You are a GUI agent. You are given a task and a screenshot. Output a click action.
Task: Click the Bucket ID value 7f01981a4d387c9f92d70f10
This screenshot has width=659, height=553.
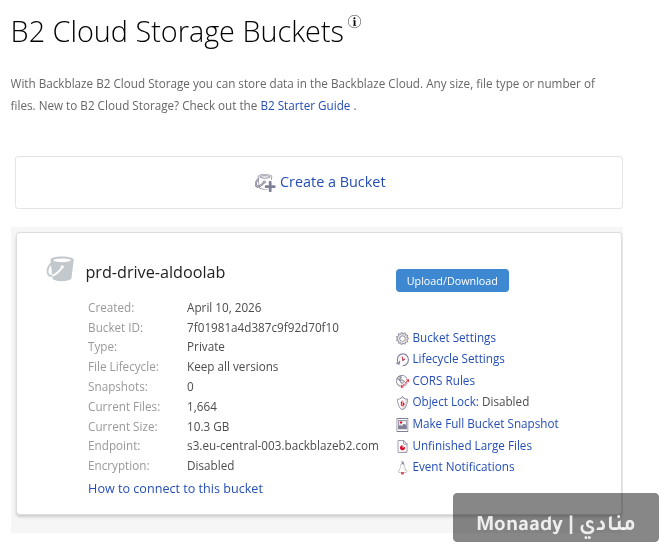263,327
